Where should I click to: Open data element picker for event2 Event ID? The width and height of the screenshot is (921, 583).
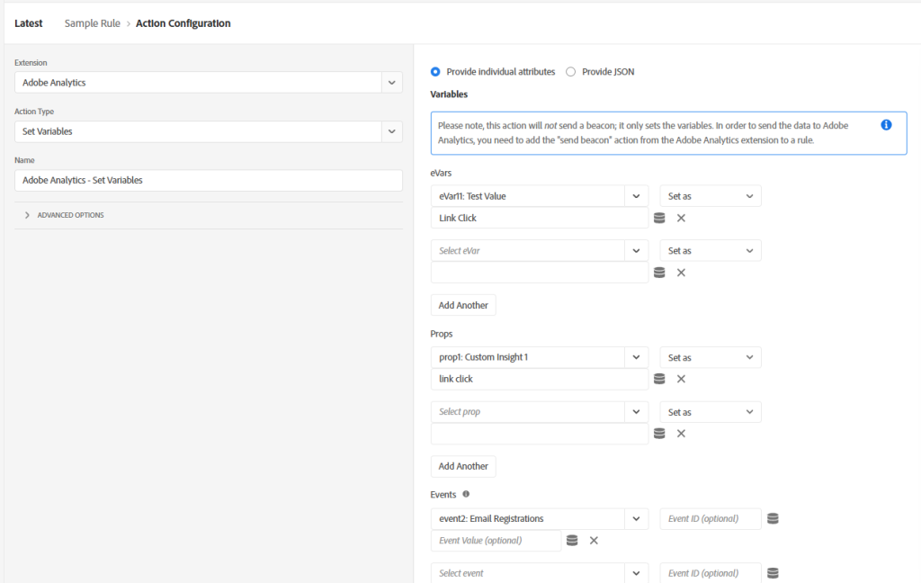click(773, 518)
